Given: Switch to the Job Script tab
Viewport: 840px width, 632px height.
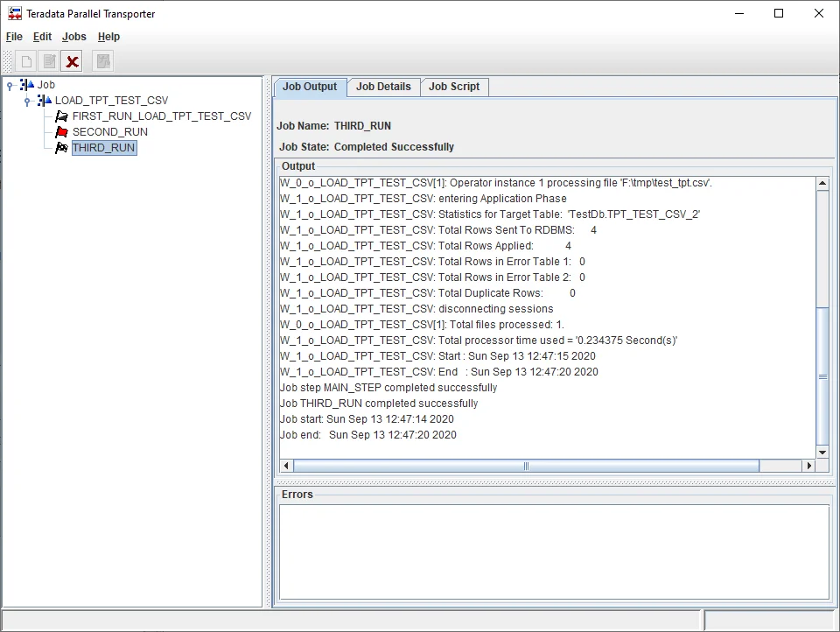Looking at the screenshot, I should [x=454, y=87].
